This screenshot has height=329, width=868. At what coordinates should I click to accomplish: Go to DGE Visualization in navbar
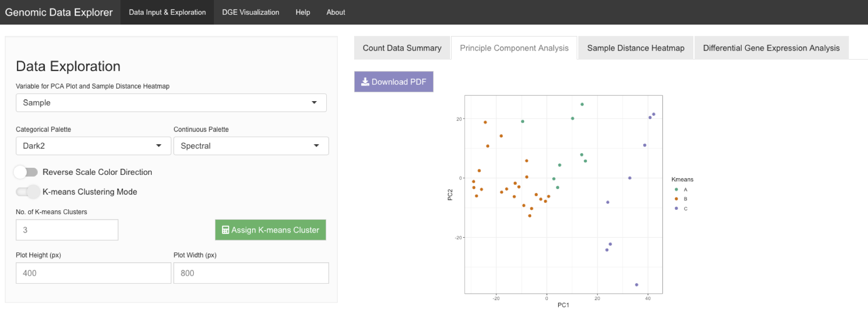coord(250,12)
